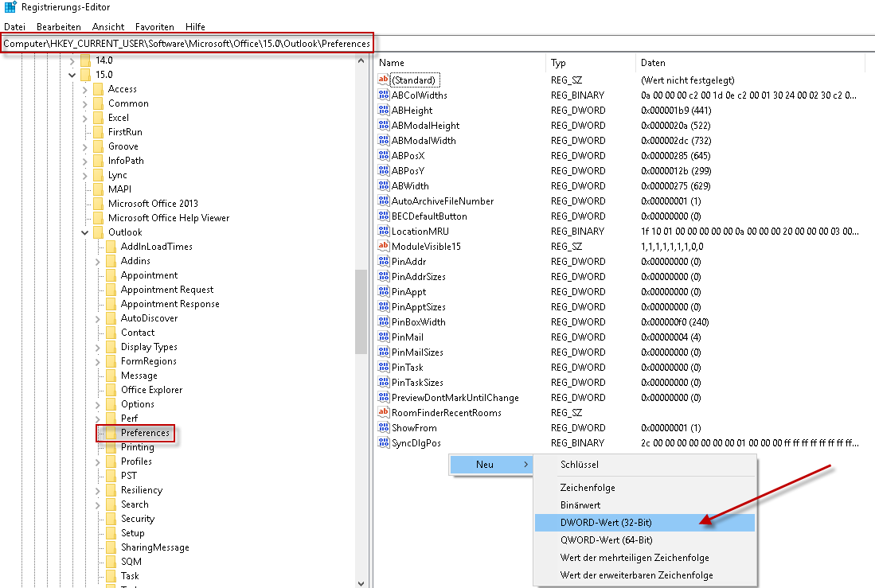875x588 pixels.
Task: Click the tree pane scroll down arrow
Action: click(x=361, y=583)
